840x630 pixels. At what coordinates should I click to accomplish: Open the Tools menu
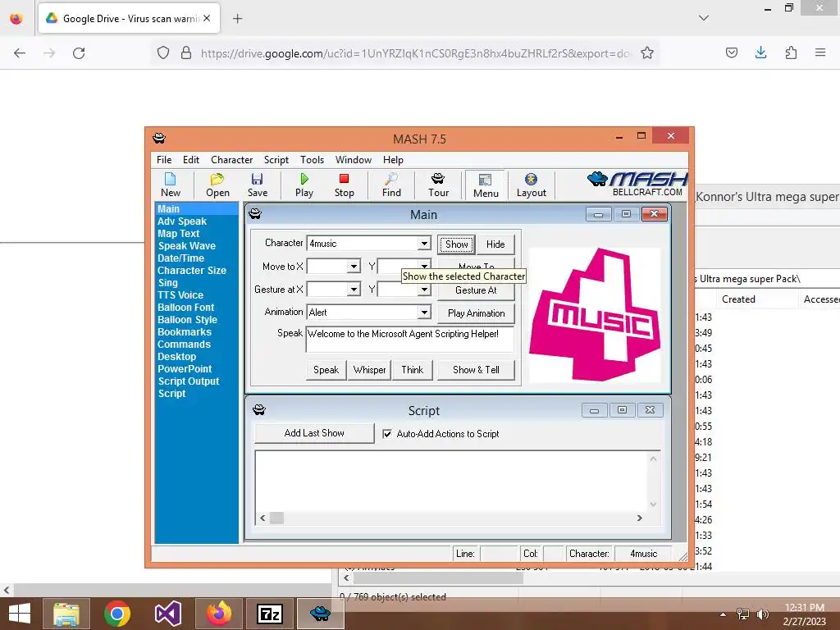point(312,160)
